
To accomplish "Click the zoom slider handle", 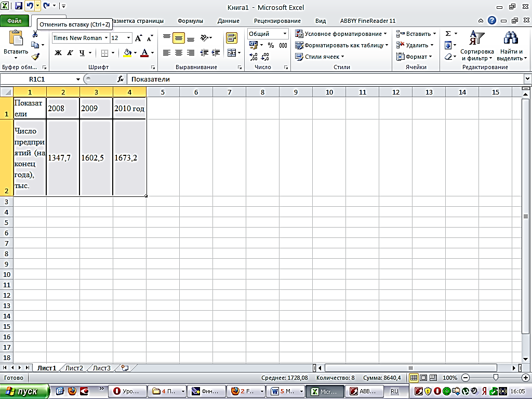I will click(x=496, y=378).
